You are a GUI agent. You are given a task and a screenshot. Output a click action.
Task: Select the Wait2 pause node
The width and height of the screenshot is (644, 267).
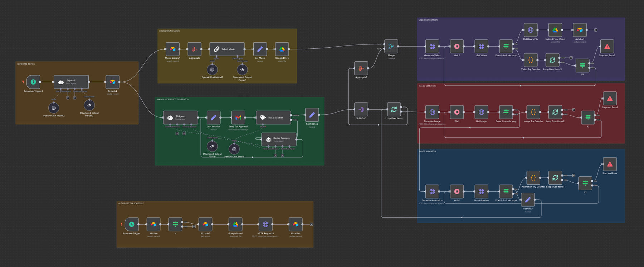coord(457,46)
